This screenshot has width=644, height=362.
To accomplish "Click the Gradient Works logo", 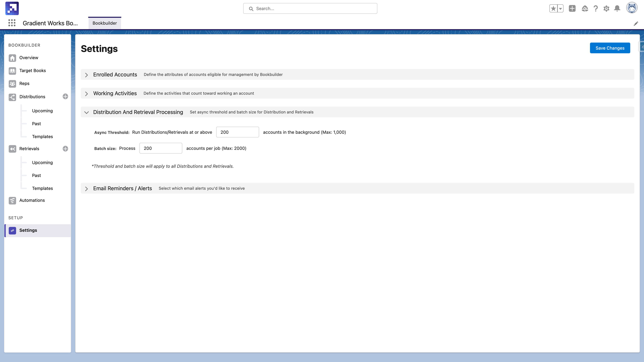I will click(x=12, y=8).
